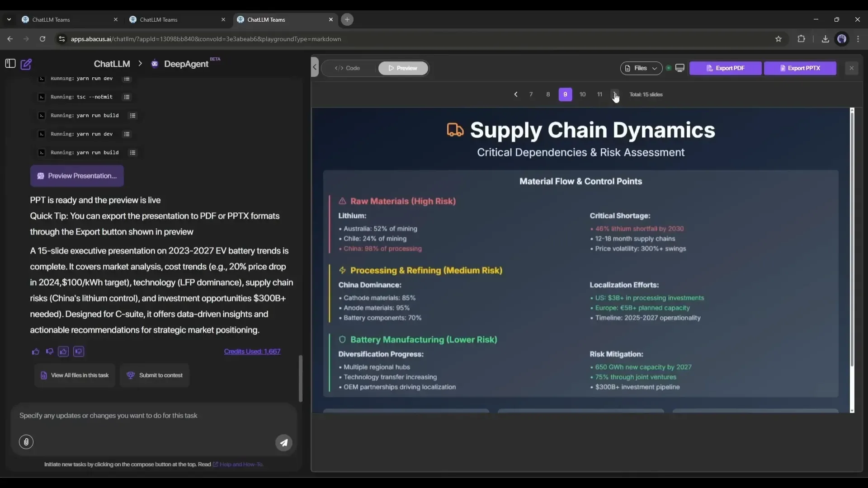Viewport: 868px width, 488px height.
Task: Close the preview panel
Action: pyautogui.click(x=852, y=68)
